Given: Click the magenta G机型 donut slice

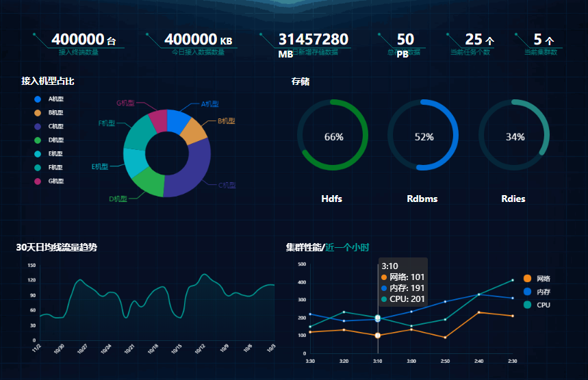Looking at the screenshot, I should point(159,121).
